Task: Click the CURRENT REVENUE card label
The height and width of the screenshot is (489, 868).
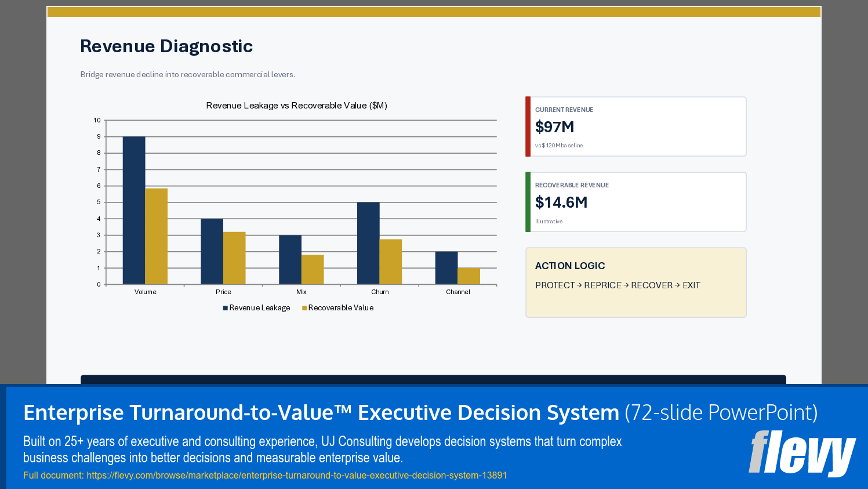Action: click(x=564, y=110)
